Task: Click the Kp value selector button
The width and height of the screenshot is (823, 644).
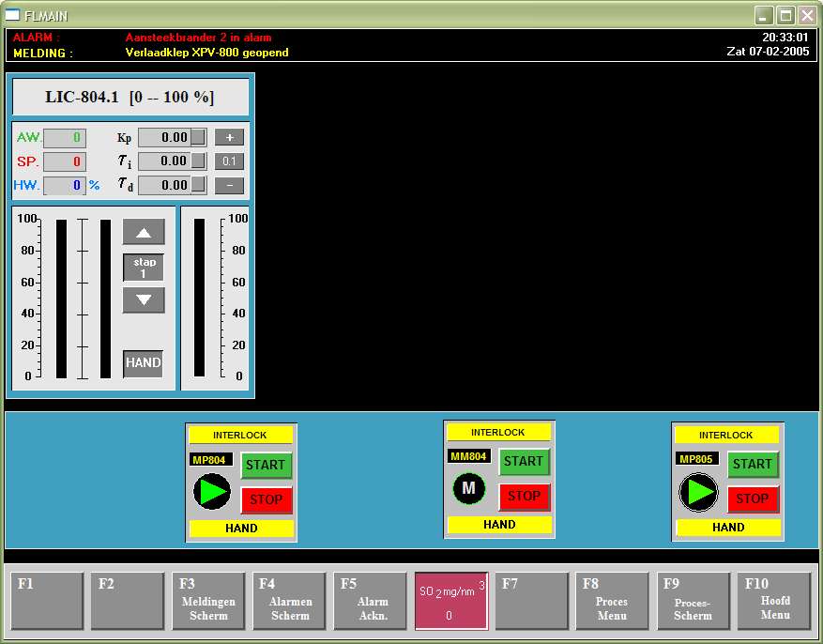Action: click(x=199, y=137)
